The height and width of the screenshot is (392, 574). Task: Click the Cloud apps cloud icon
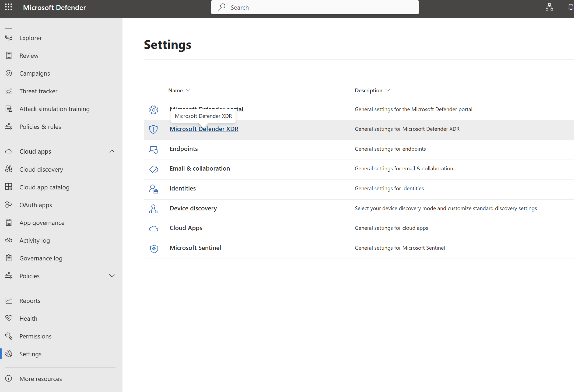tap(9, 151)
